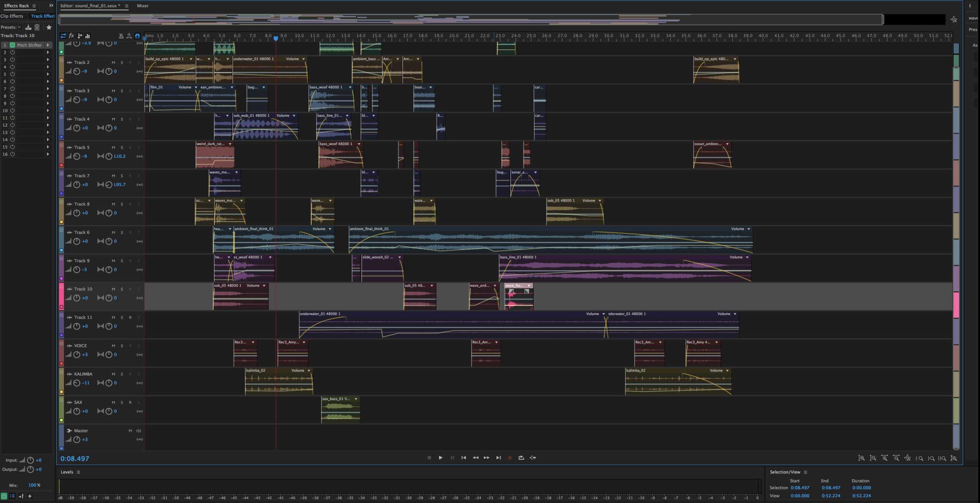Start playback with Play button
The width and height of the screenshot is (980, 503).
441,458
